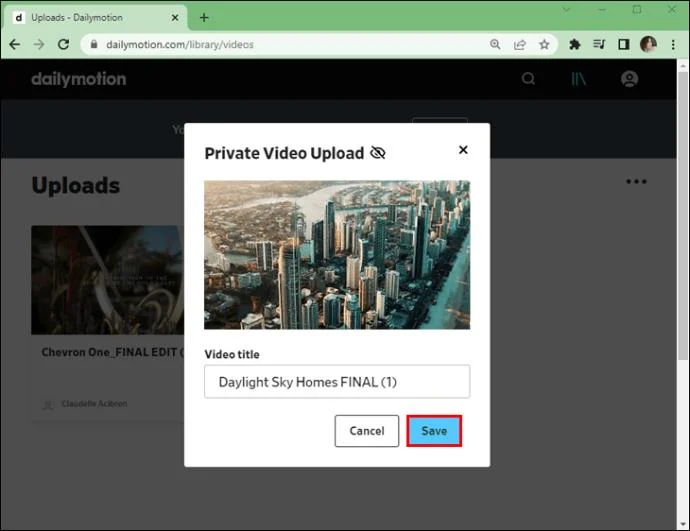Open the Chevron One video thumbnail

(x=108, y=280)
